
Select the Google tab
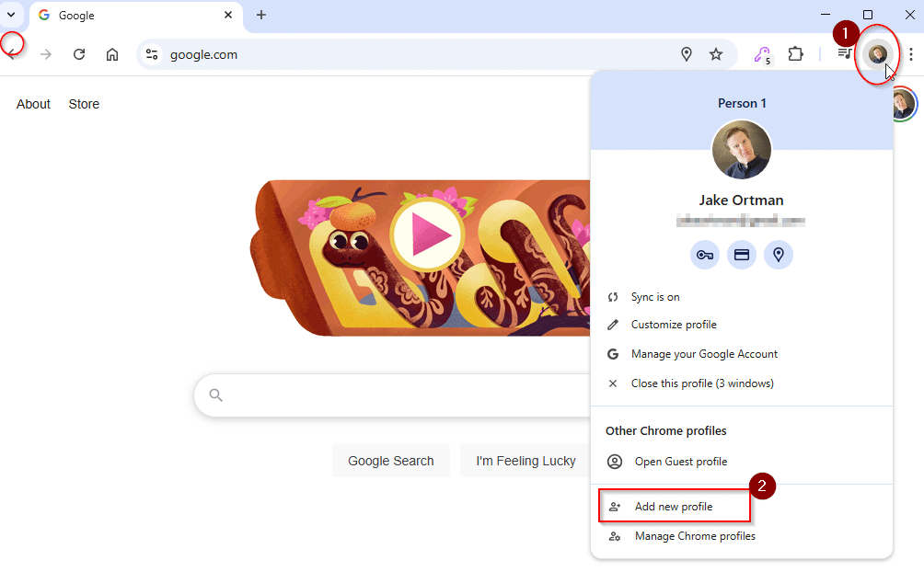coord(135,16)
